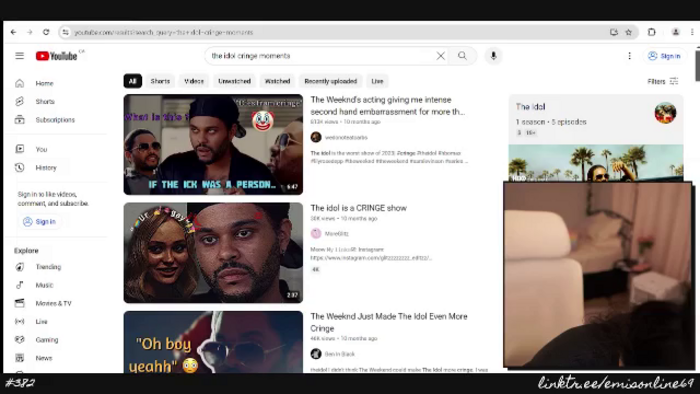Bookmark this page with star icon
This screenshot has height=394, width=700.
[x=629, y=32]
